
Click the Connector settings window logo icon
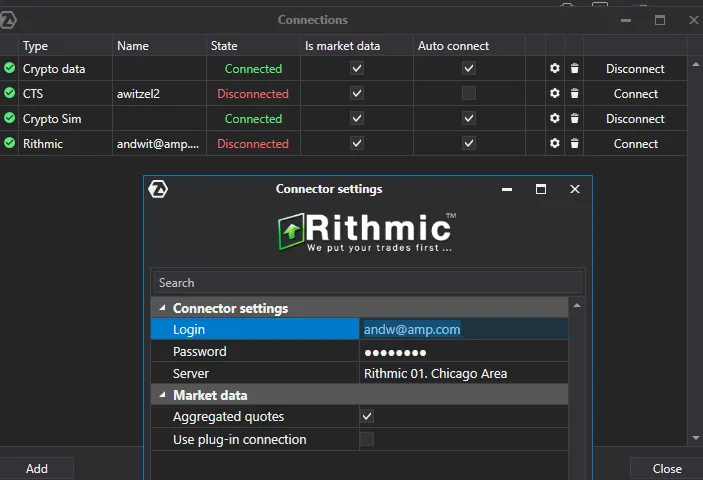tap(158, 189)
